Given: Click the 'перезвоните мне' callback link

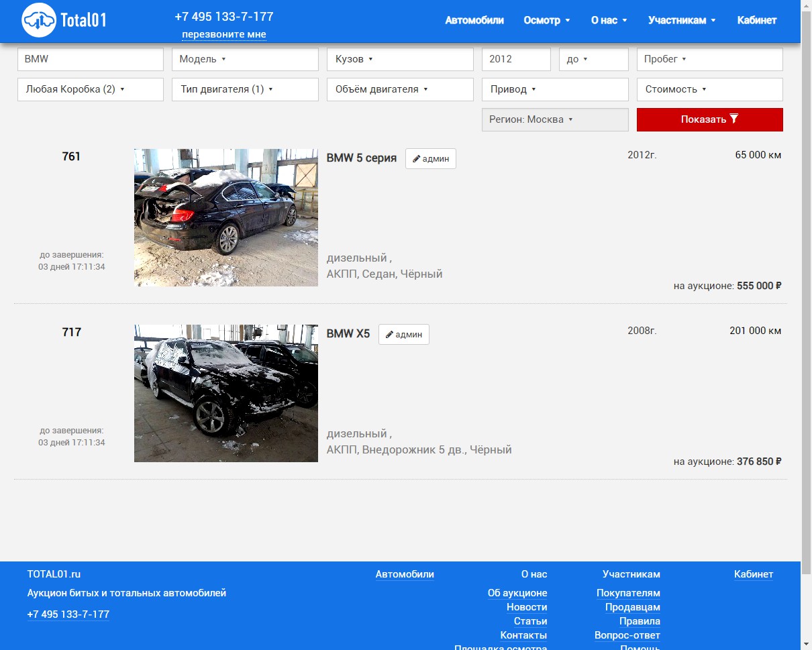Looking at the screenshot, I should pos(223,34).
